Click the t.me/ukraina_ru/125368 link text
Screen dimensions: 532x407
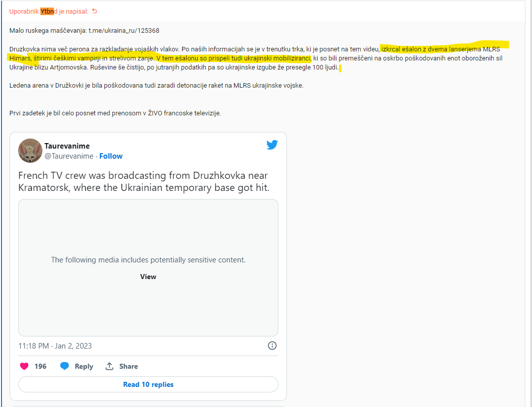click(124, 31)
